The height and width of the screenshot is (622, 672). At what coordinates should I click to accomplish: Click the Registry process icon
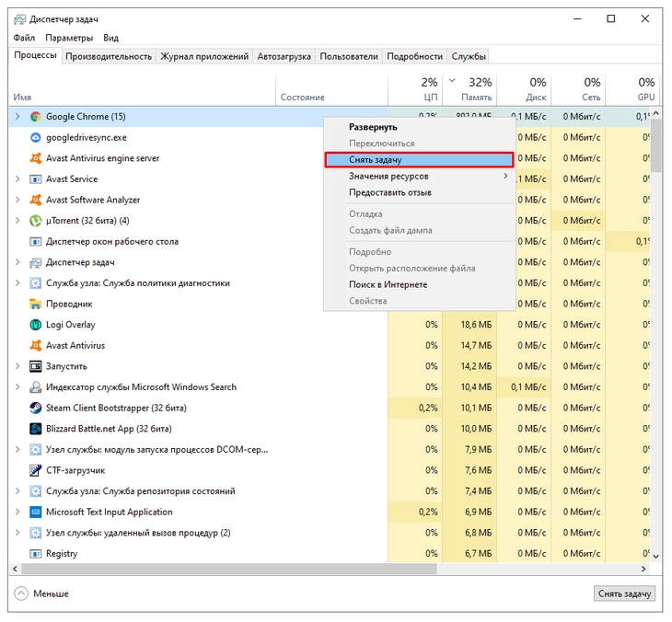36,554
